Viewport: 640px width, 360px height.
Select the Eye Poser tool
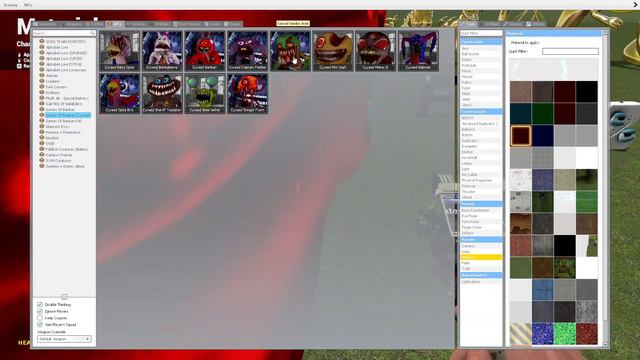(481, 216)
